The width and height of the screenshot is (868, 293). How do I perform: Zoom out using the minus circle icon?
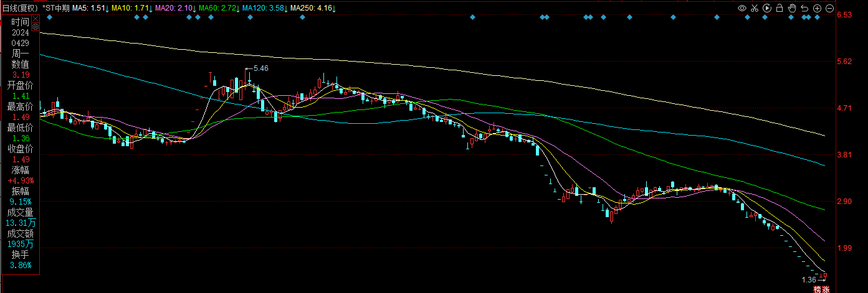click(829, 8)
